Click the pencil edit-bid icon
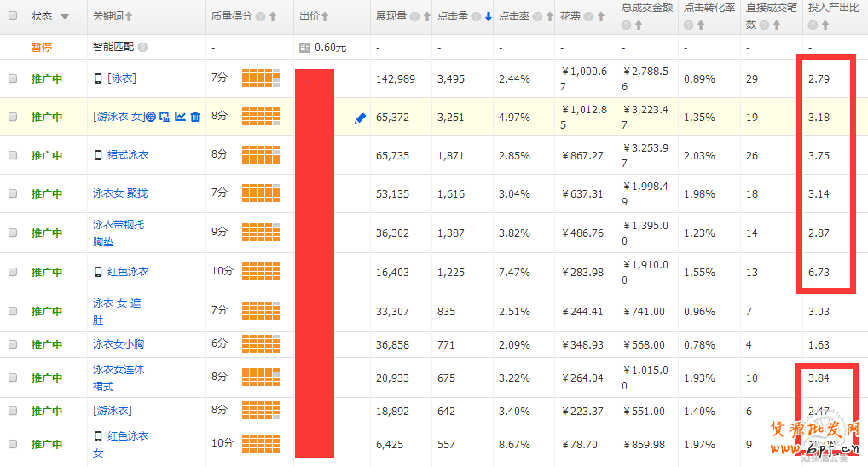Viewport: 868px width, 467px height. [x=360, y=119]
